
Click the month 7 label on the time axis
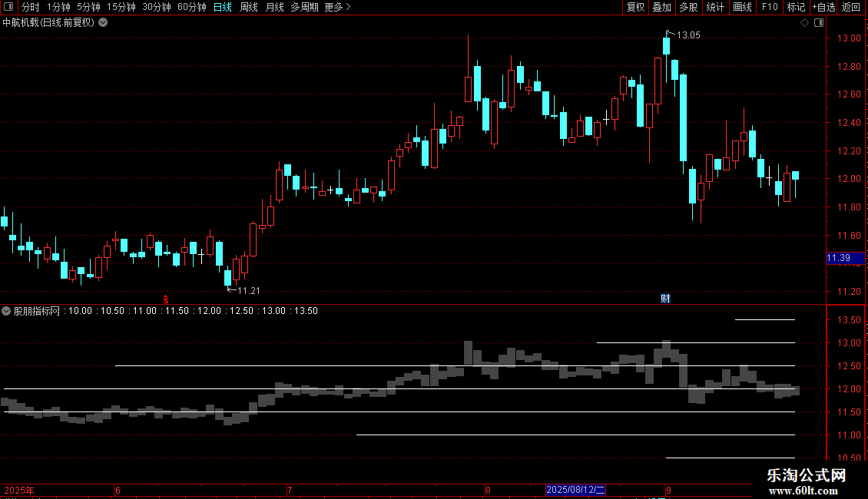[290, 490]
